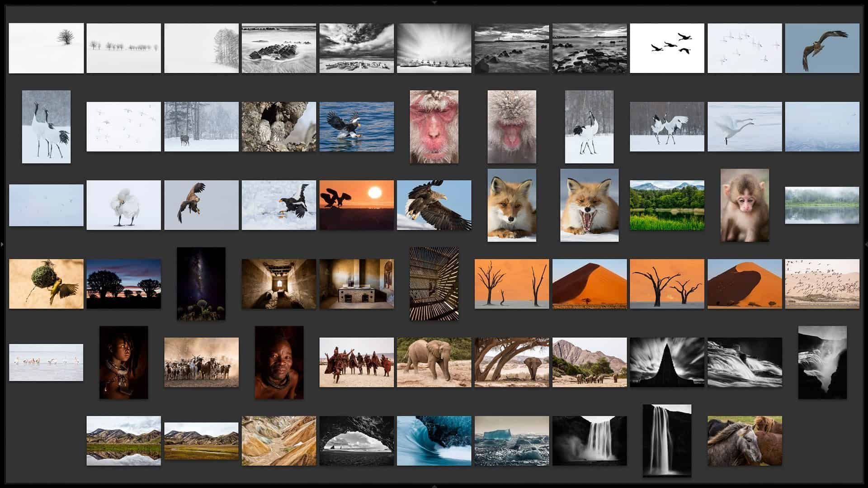
Task: Open the smiling Himba man portrait
Action: [x=279, y=362]
